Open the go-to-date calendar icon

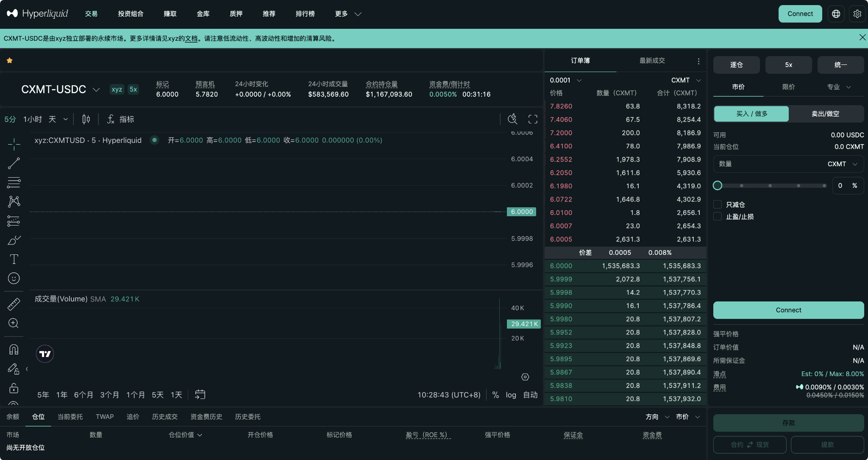200,395
